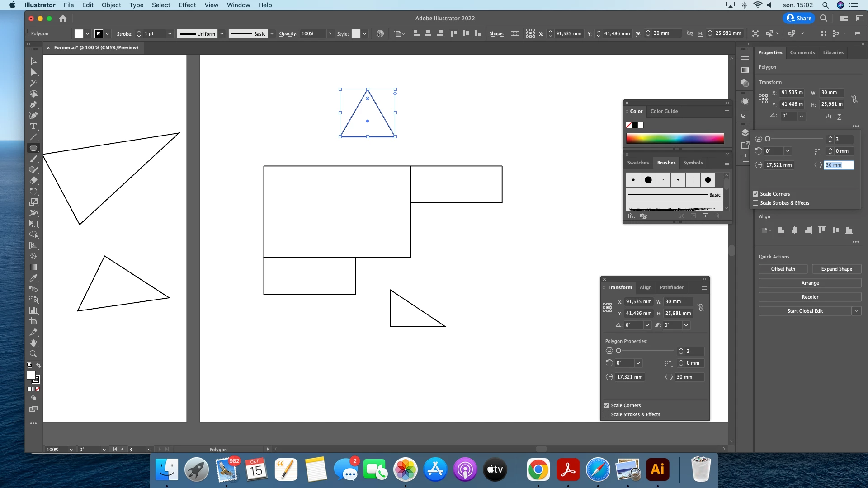Open the Effect menu
The width and height of the screenshot is (868, 488).
[x=187, y=5]
